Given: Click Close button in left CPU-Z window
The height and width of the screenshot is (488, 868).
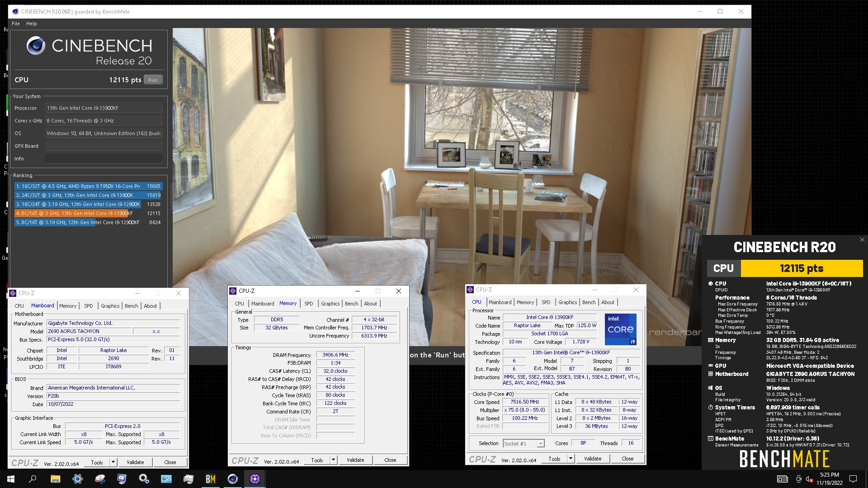Looking at the screenshot, I should [x=170, y=462].
